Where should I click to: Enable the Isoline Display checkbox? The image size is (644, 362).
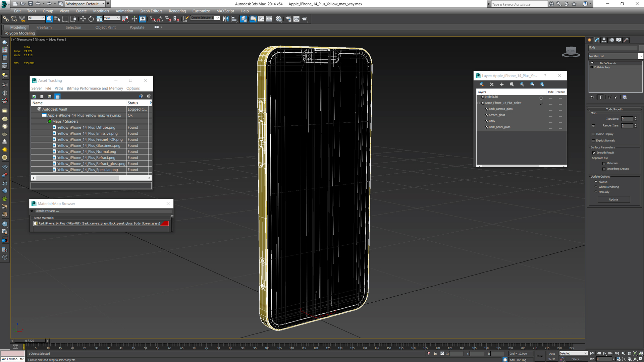coord(593,134)
